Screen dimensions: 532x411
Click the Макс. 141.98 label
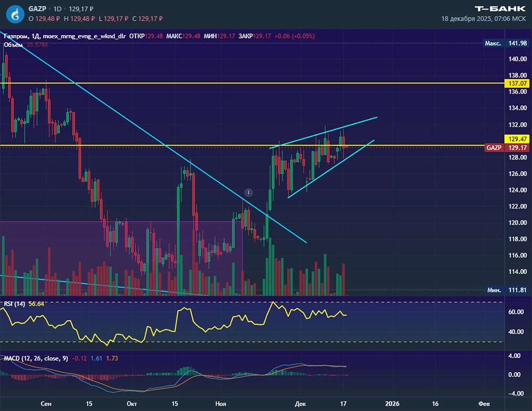[x=505, y=44]
